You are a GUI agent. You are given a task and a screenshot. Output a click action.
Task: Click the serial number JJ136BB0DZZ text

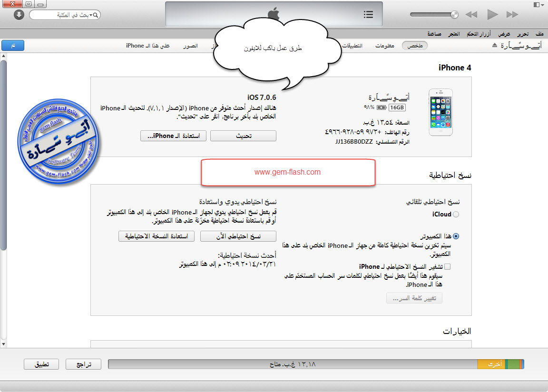click(x=354, y=142)
